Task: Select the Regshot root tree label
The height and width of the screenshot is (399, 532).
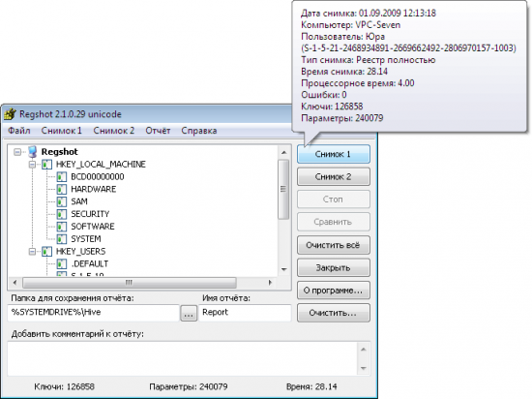Action: 60,152
